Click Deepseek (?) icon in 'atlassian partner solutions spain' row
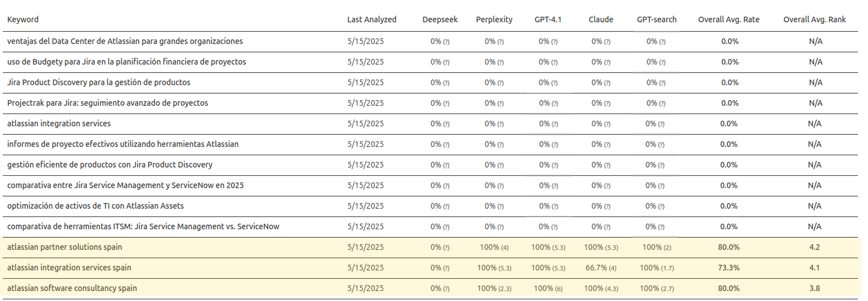This screenshot has width=868, height=301. coord(446,248)
